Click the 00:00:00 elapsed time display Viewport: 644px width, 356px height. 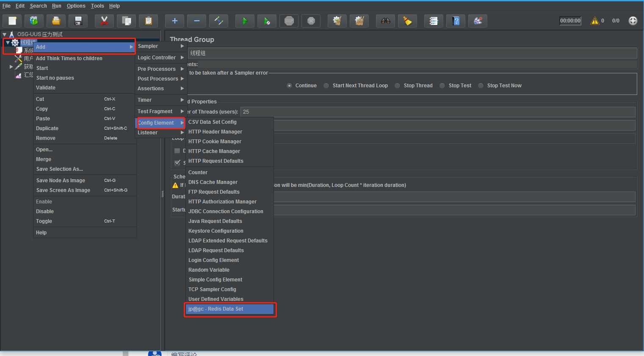[570, 21]
